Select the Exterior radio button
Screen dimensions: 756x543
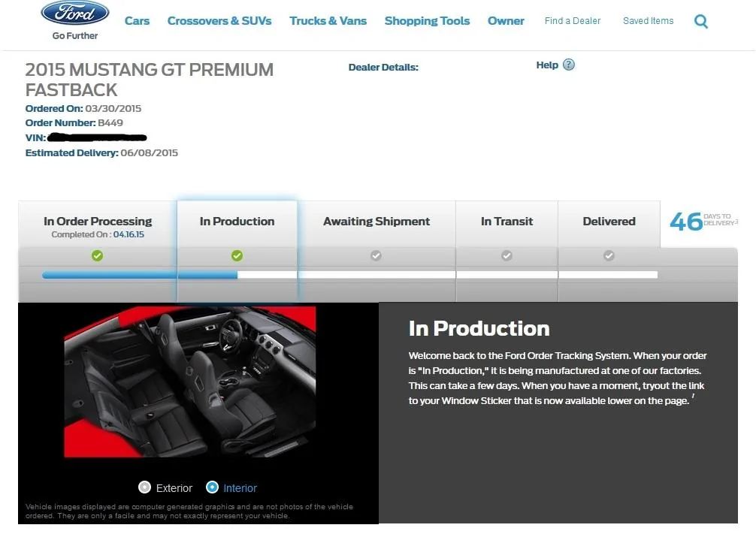(144, 487)
